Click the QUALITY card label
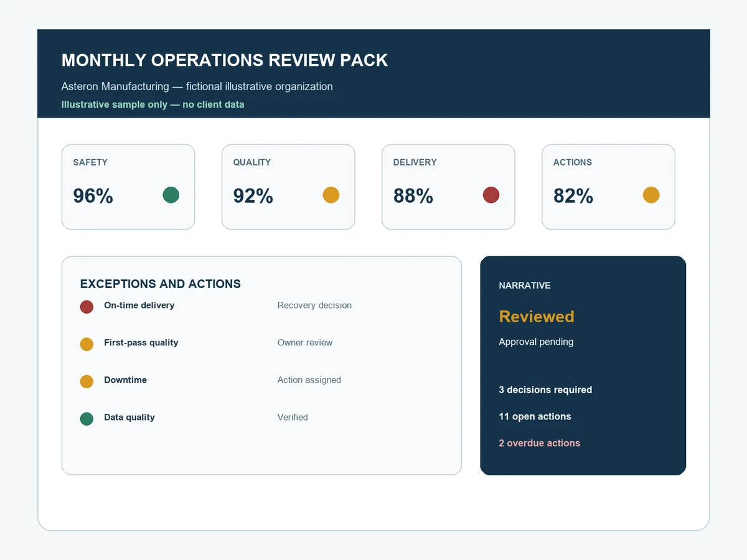Viewport: 747px width, 560px height. click(x=252, y=162)
